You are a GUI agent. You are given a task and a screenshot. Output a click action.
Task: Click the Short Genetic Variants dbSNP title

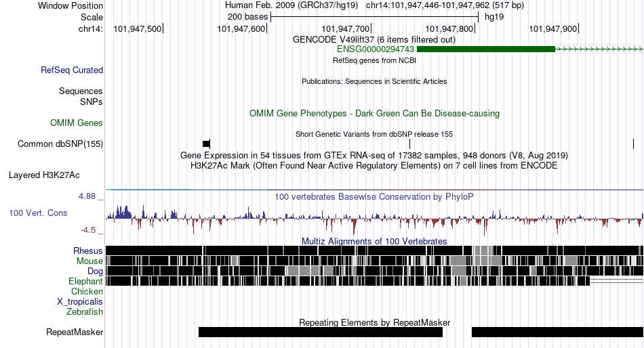click(374, 134)
